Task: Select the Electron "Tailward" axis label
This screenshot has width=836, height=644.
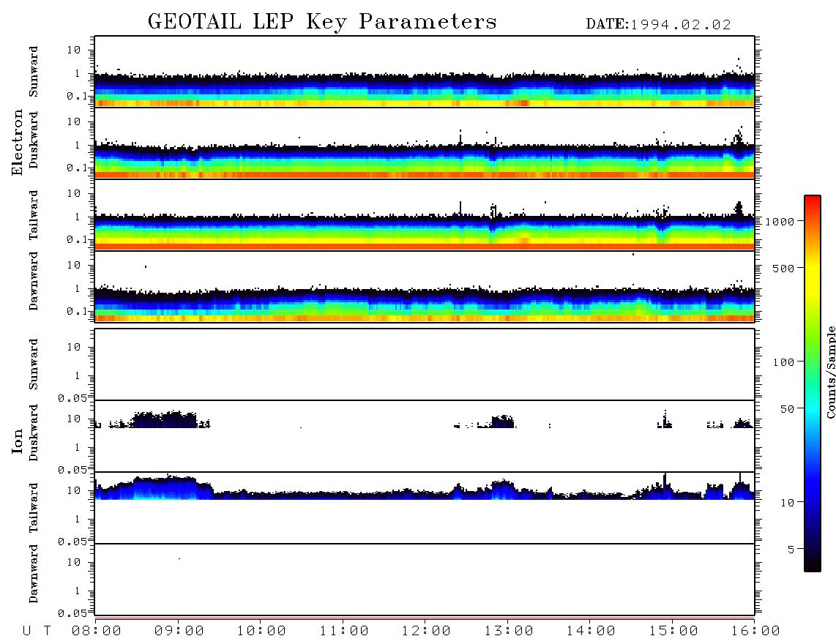Action: click(34, 215)
